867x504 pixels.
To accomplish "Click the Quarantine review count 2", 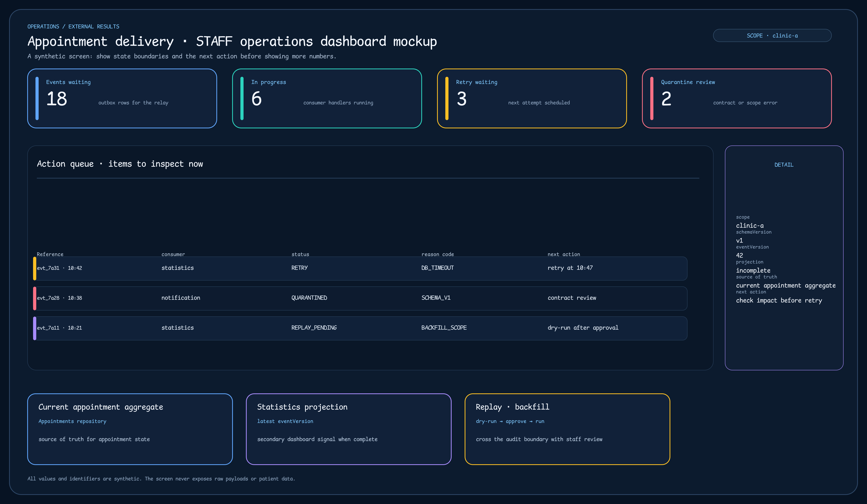I will click(666, 99).
